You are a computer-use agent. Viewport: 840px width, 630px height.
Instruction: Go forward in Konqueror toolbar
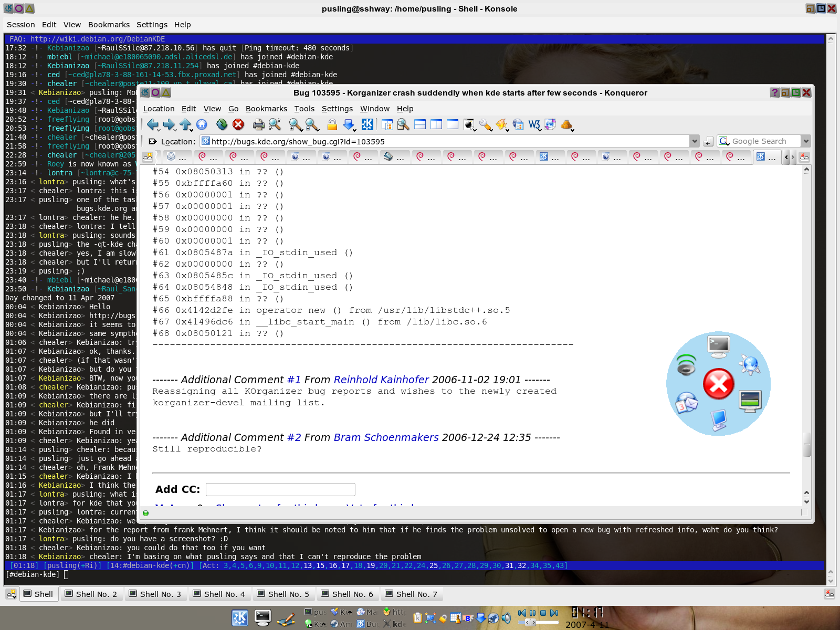click(169, 124)
